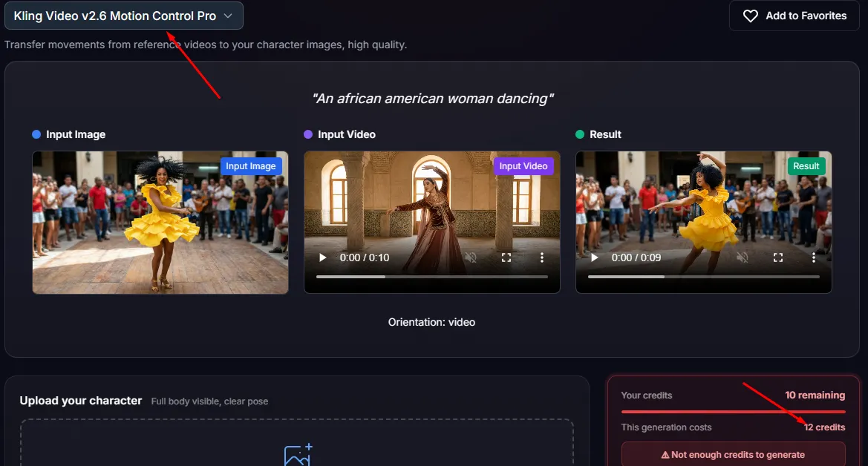Click the "Transfer movements from reference videos" description
The image size is (868, 466).
(206, 45)
